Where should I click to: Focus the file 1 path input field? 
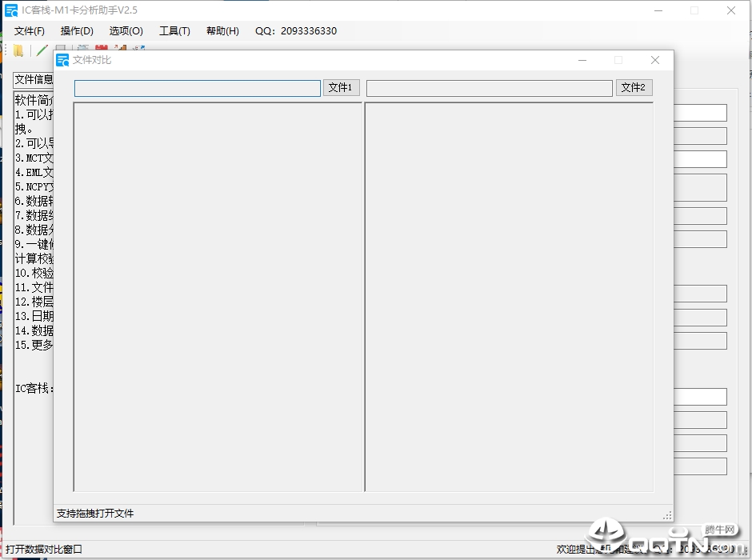198,88
